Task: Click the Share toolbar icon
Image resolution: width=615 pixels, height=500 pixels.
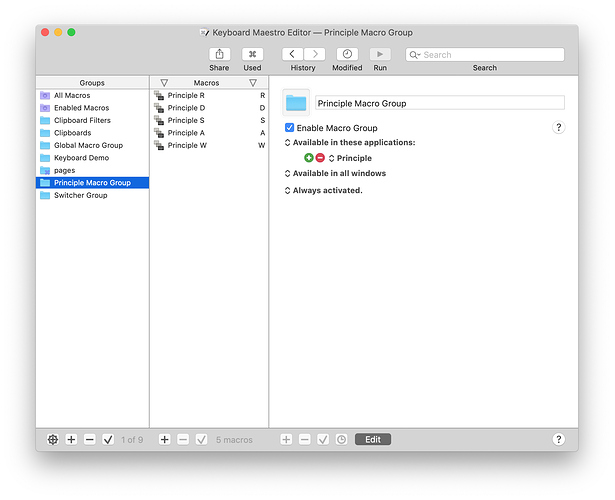Action: [x=219, y=54]
